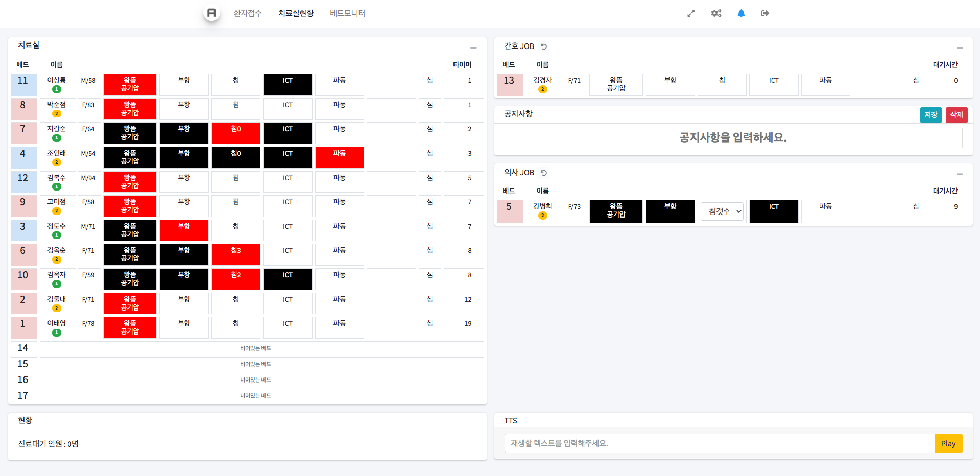The height and width of the screenshot is (476, 980).
Task: Click the red 침2 cell for 김옥자
Action: (235, 279)
